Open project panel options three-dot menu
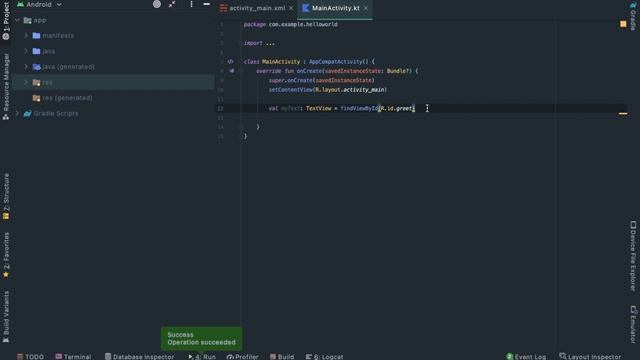The height and width of the screenshot is (360, 640). pos(191,4)
